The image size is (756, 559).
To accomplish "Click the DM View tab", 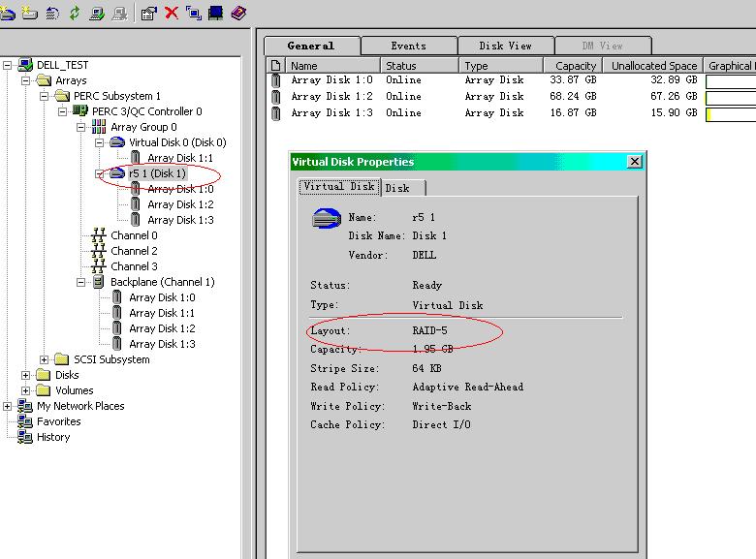I will click(x=603, y=46).
